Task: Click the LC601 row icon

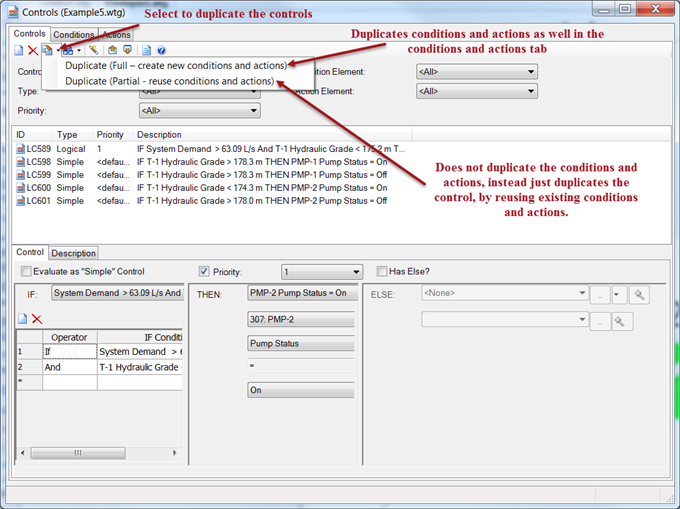Action: (20, 201)
